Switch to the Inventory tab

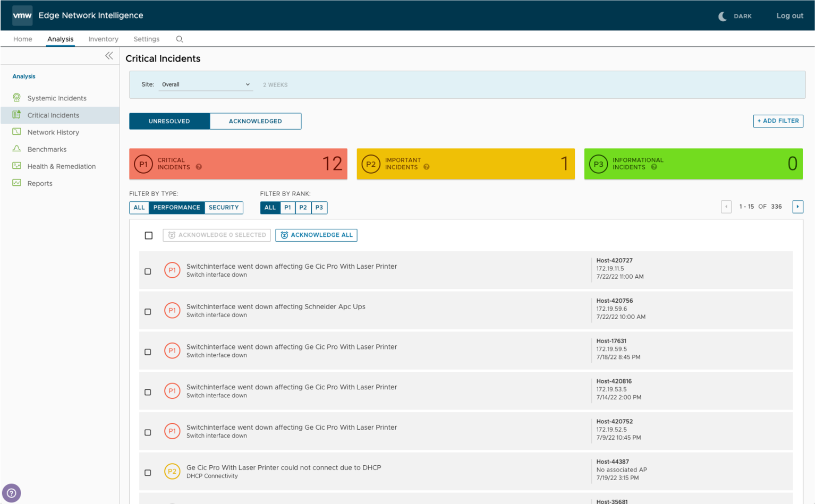(x=103, y=39)
